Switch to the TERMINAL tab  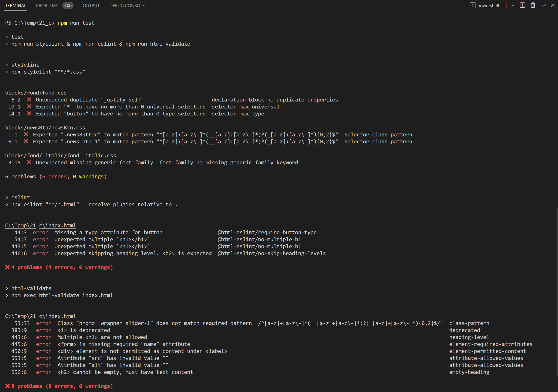point(16,6)
